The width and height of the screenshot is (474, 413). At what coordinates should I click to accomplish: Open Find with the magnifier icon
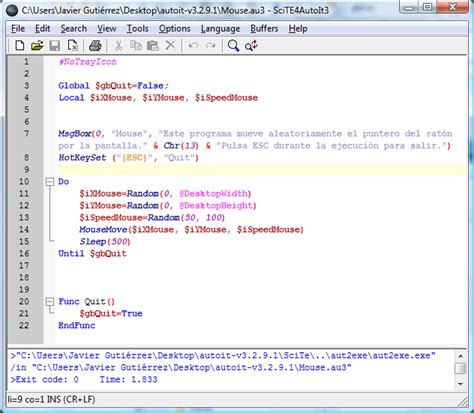(233, 45)
